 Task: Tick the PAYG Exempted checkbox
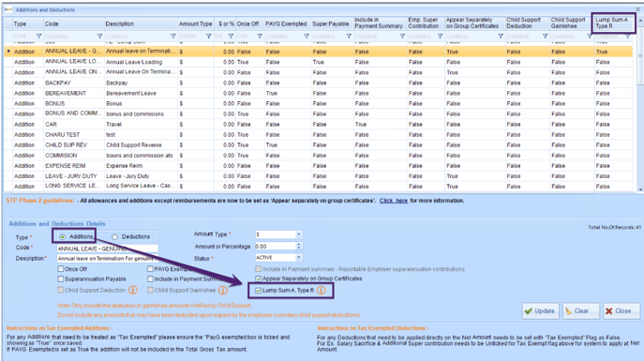tap(150, 269)
